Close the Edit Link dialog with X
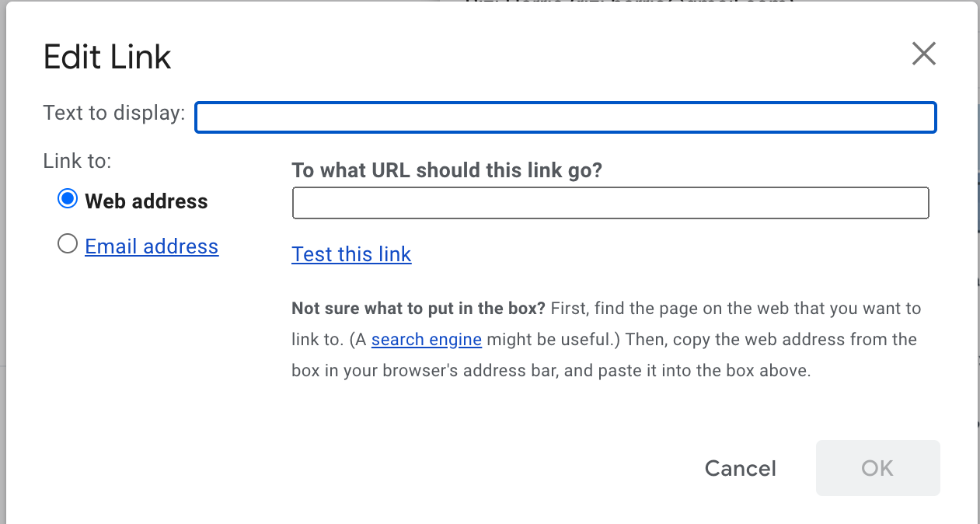 pyautogui.click(x=923, y=54)
